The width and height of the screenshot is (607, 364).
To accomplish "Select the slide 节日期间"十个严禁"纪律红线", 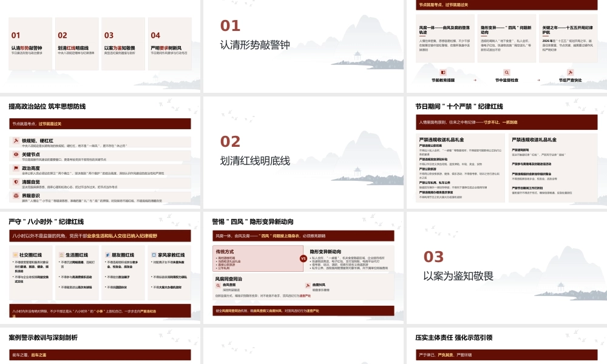I will click(x=507, y=152).
